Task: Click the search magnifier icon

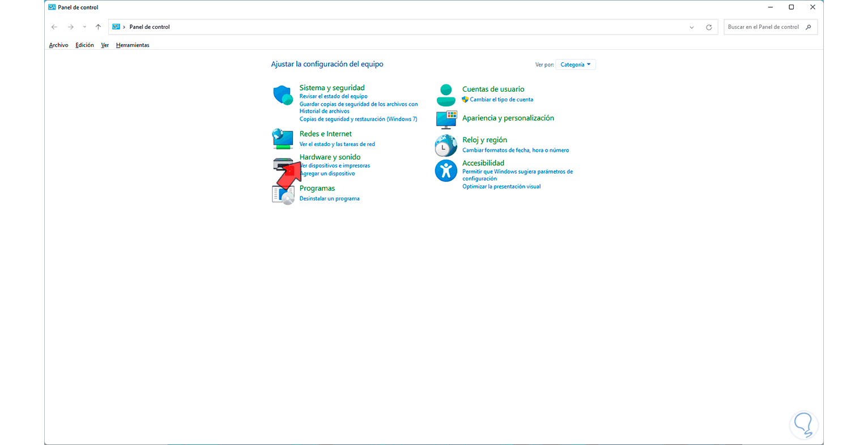Action: pos(809,27)
